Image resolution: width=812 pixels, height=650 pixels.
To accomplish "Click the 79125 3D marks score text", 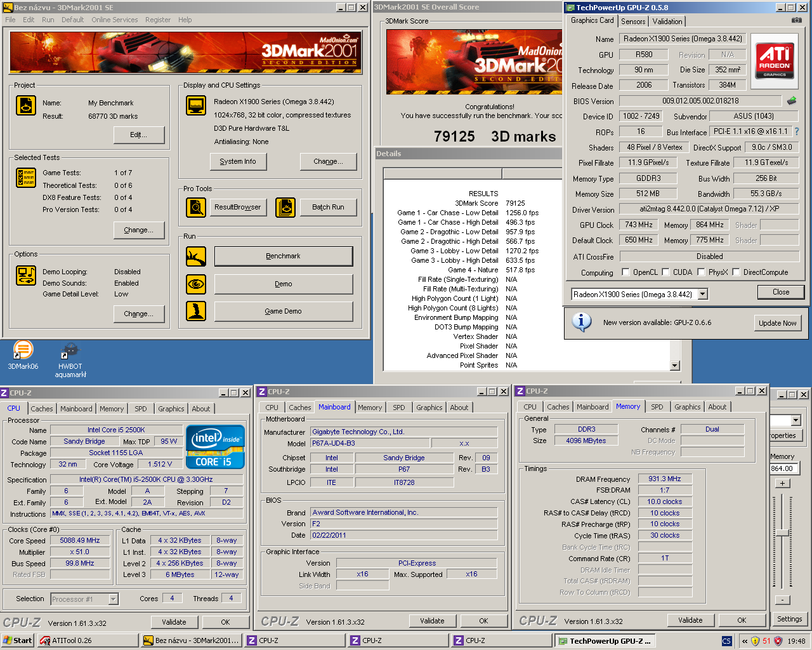I will click(495, 136).
